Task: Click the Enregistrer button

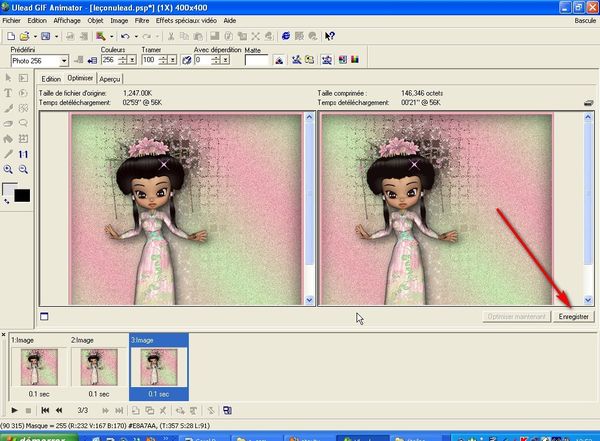Action: (x=573, y=317)
